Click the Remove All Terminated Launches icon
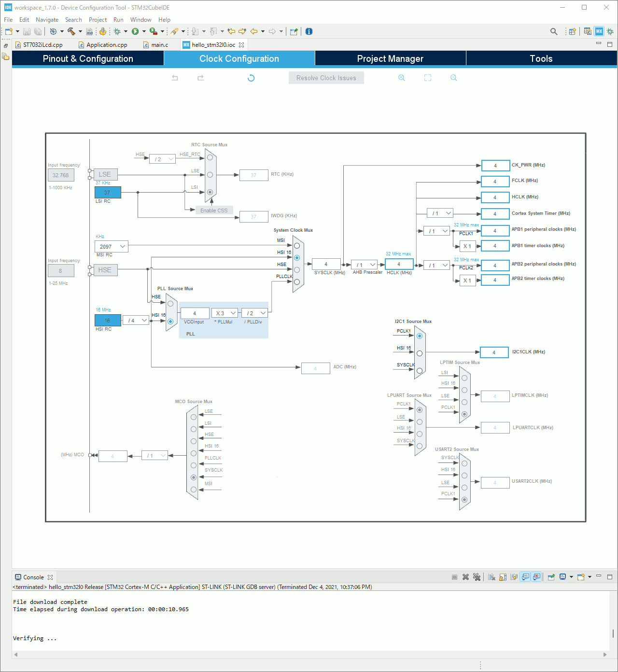618x672 pixels. coord(477,577)
